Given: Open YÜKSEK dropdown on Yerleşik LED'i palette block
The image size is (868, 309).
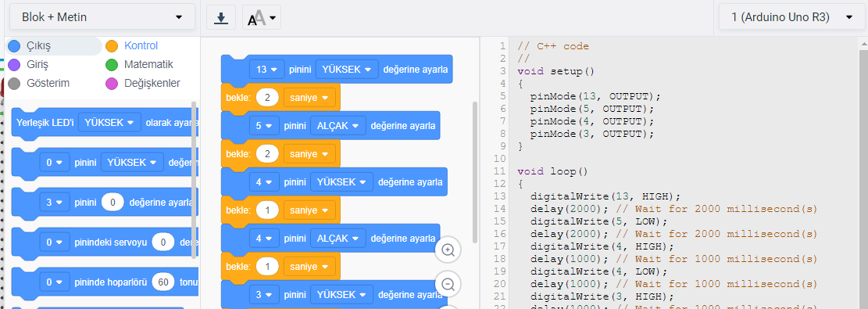Looking at the screenshot, I should click(109, 123).
